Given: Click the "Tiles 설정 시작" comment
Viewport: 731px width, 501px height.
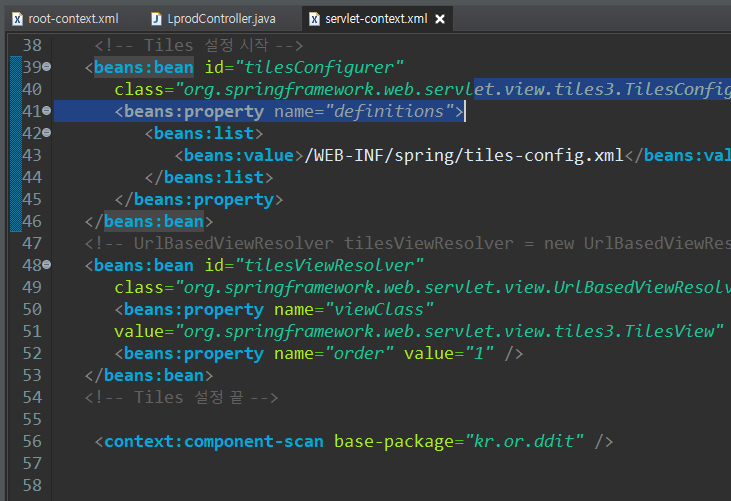Looking at the screenshot, I should tap(199, 45).
